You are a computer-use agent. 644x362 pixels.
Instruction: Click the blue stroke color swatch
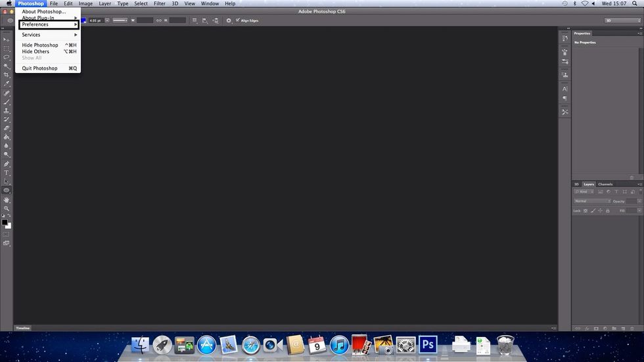(84, 20)
